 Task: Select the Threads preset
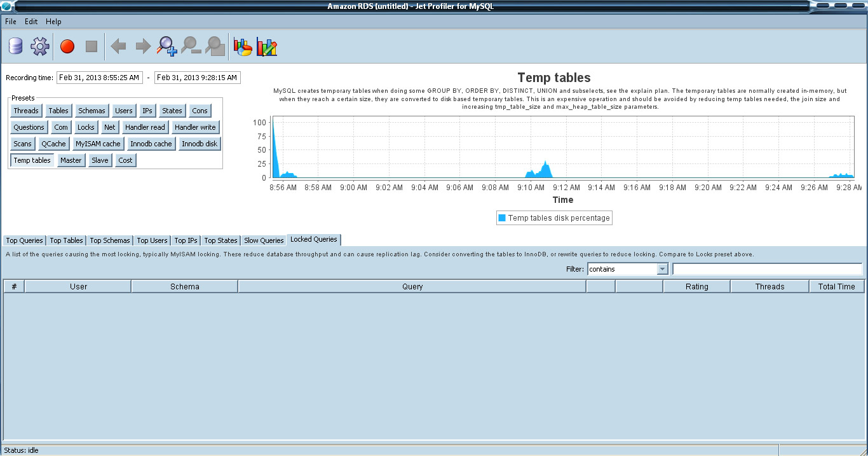point(26,111)
